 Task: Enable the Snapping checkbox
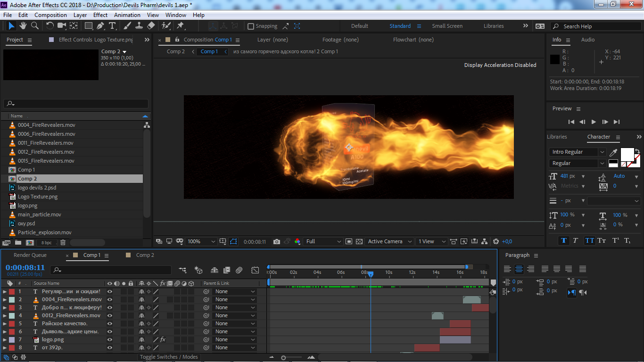251,26
